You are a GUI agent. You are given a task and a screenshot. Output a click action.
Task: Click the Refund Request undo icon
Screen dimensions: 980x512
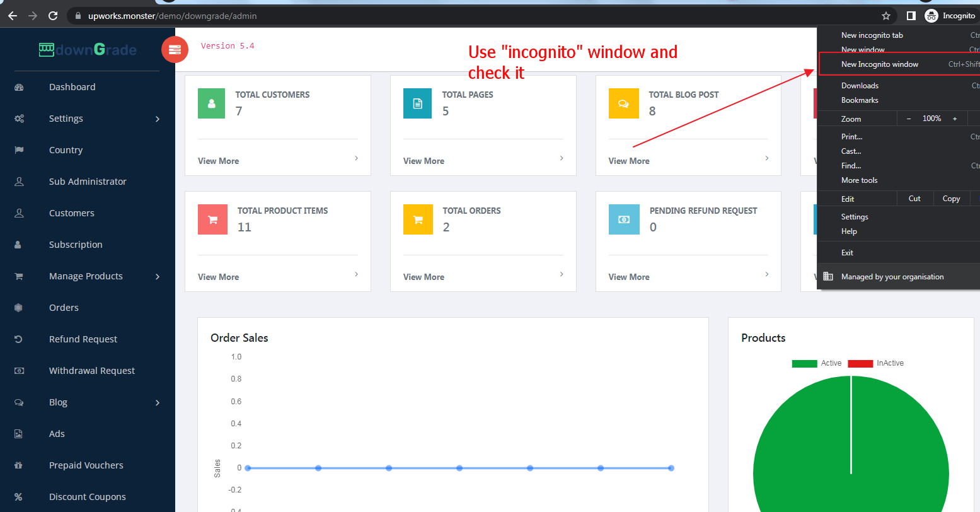(18, 339)
